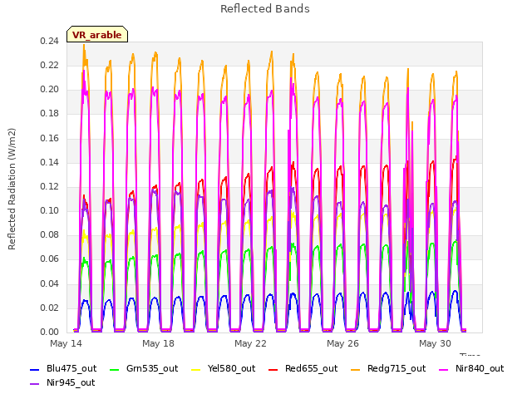Click the May 26 x-axis tick label
This screenshot has width=532, height=399.
tap(342, 343)
